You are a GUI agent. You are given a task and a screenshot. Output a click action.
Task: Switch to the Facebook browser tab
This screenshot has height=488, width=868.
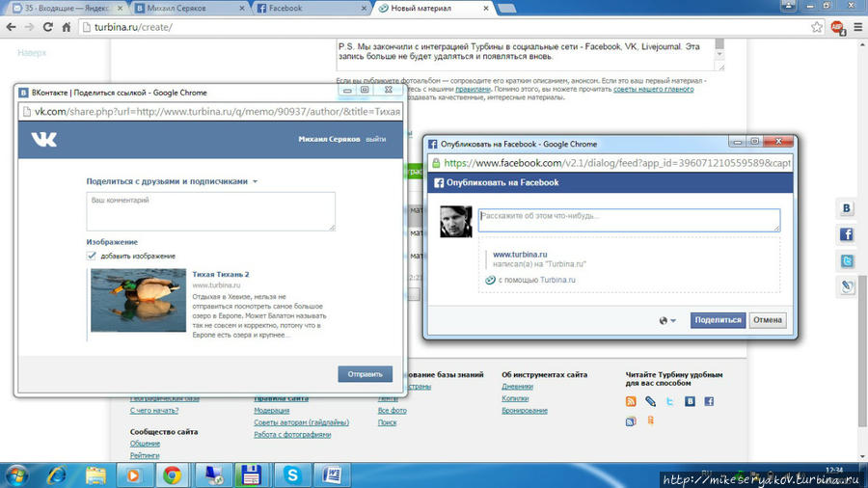[309, 8]
